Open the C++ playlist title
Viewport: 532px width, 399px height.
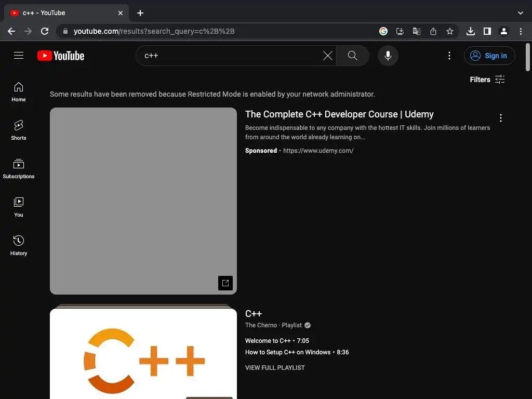tap(254, 313)
